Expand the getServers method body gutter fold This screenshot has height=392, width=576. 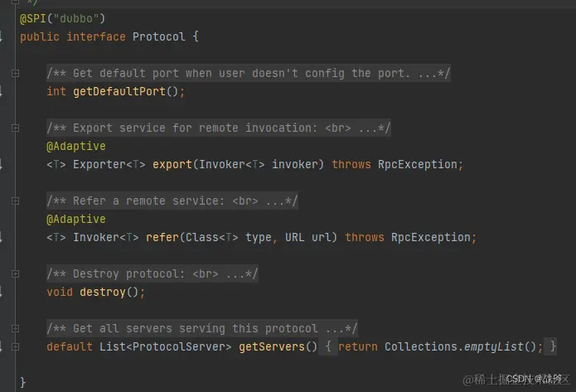point(15,346)
